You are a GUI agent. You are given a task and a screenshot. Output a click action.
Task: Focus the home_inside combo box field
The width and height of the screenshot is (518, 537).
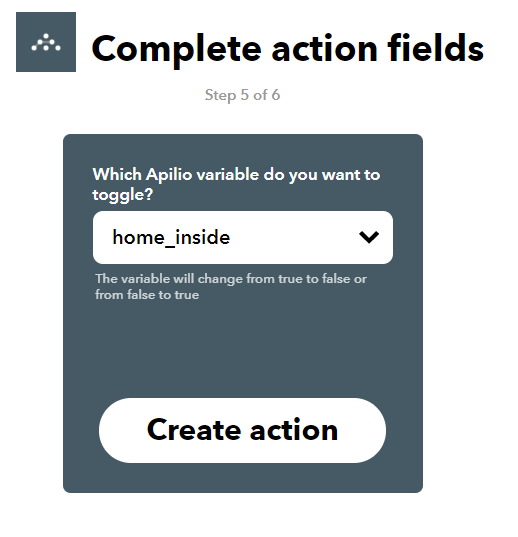(x=243, y=237)
